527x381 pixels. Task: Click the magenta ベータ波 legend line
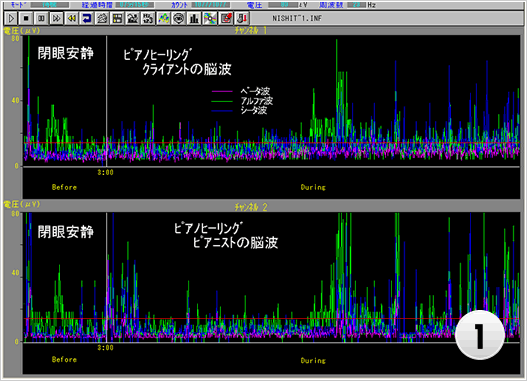point(222,91)
